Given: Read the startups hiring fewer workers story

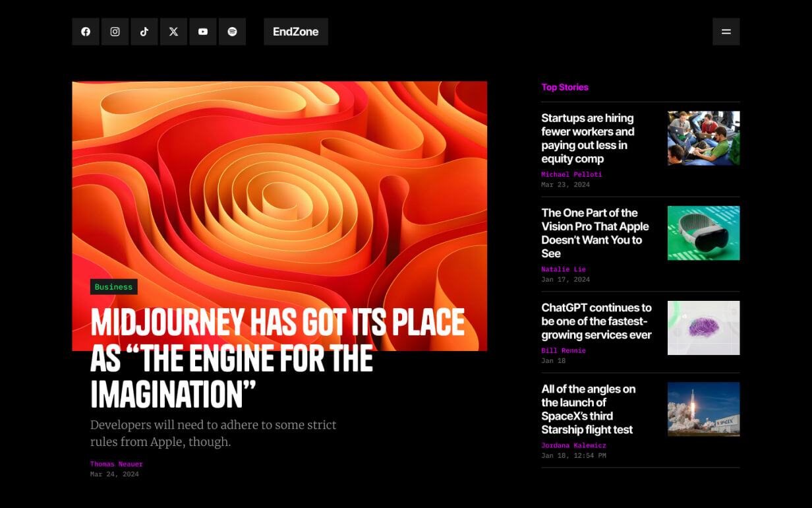Looking at the screenshot, I should coord(588,139).
